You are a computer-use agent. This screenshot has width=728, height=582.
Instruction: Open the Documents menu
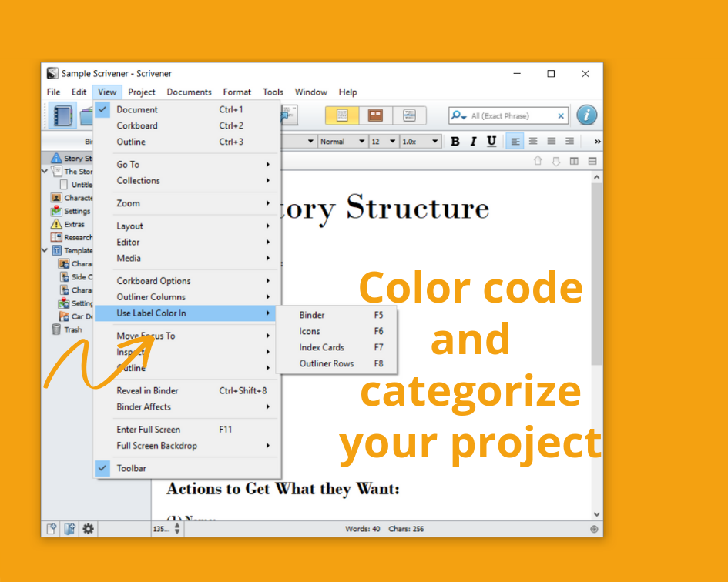pos(189,92)
